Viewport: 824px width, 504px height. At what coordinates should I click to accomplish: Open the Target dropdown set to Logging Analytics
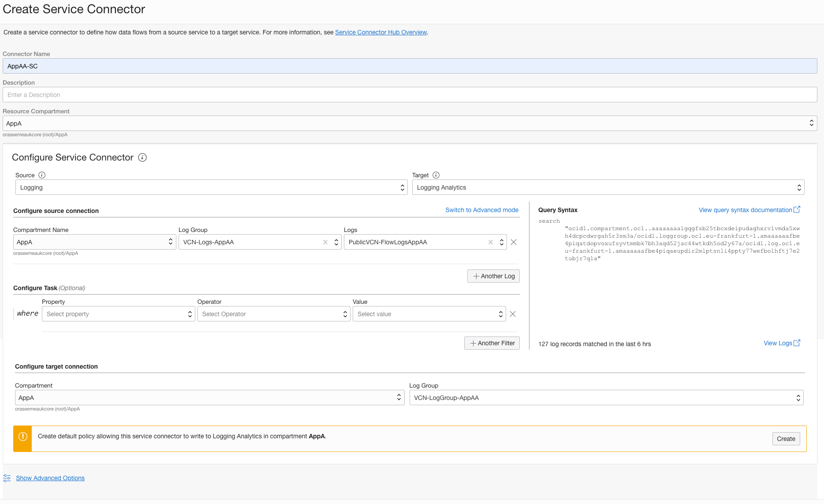click(608, 187)
